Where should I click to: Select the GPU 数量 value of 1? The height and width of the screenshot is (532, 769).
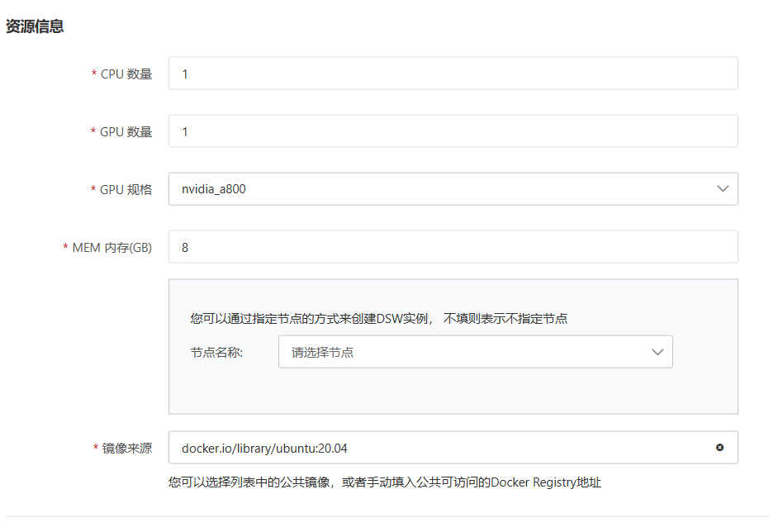pyautogui.click(x=454, y=131)
